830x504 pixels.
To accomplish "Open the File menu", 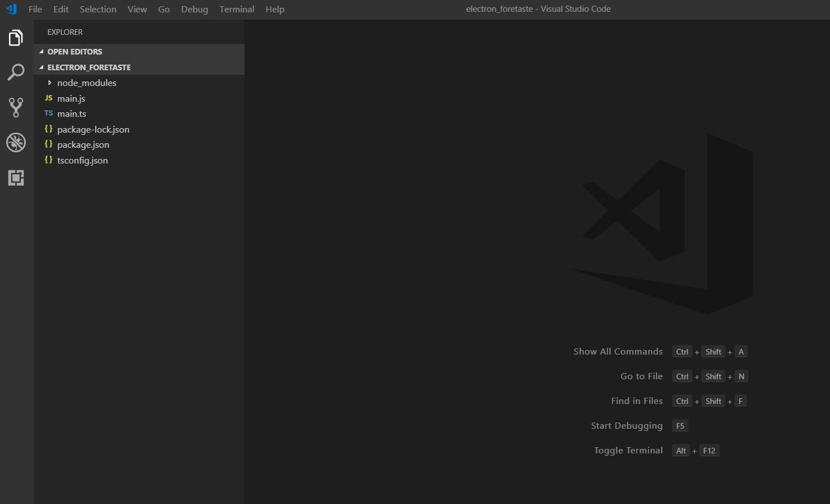I will pyautogui.click(x=35, y=9).
